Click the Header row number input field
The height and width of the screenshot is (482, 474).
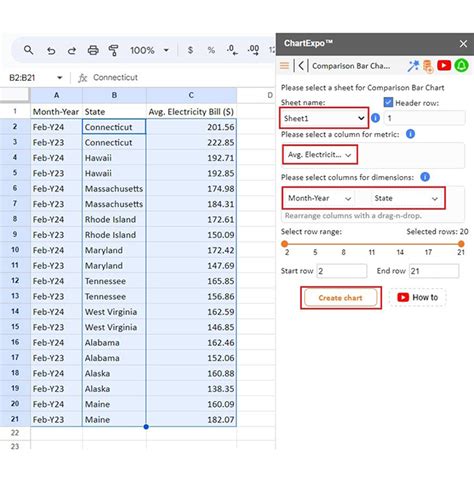425,118
